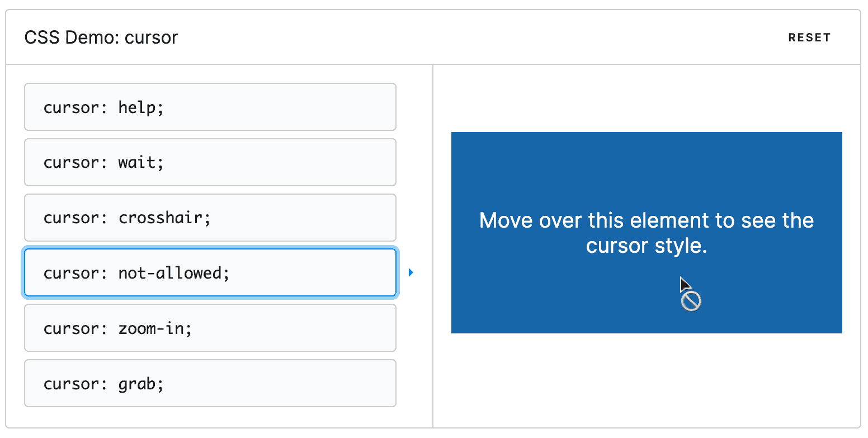Image resolution: width=868 pixels, height=438 pixels.
Task: Select the 'cursor: help;' option
Action: [210, 107]
